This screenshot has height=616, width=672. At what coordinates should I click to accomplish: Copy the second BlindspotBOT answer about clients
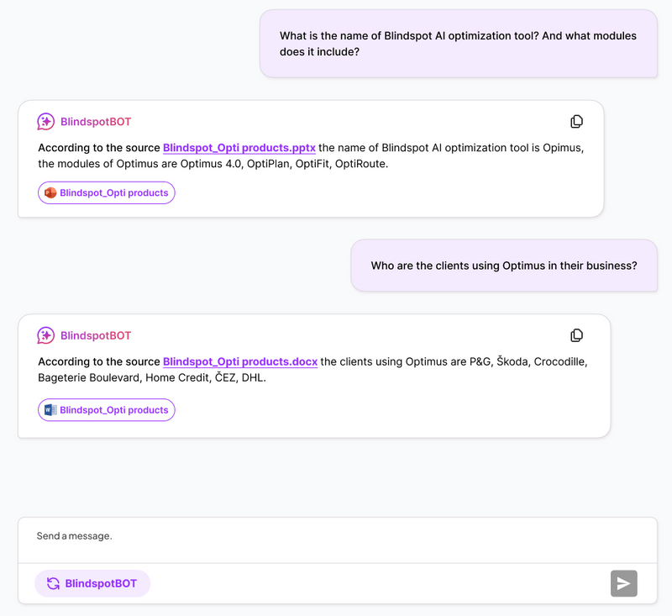576,335
